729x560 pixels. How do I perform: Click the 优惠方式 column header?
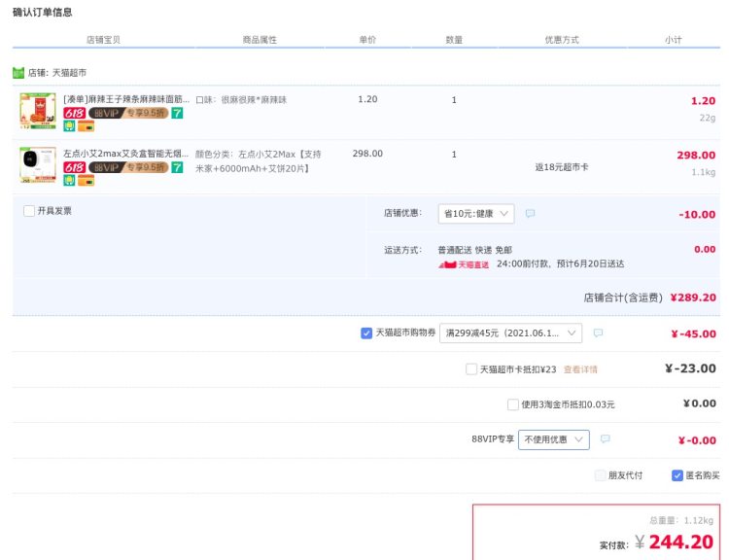pyautogui.click(x=562, y=40)
